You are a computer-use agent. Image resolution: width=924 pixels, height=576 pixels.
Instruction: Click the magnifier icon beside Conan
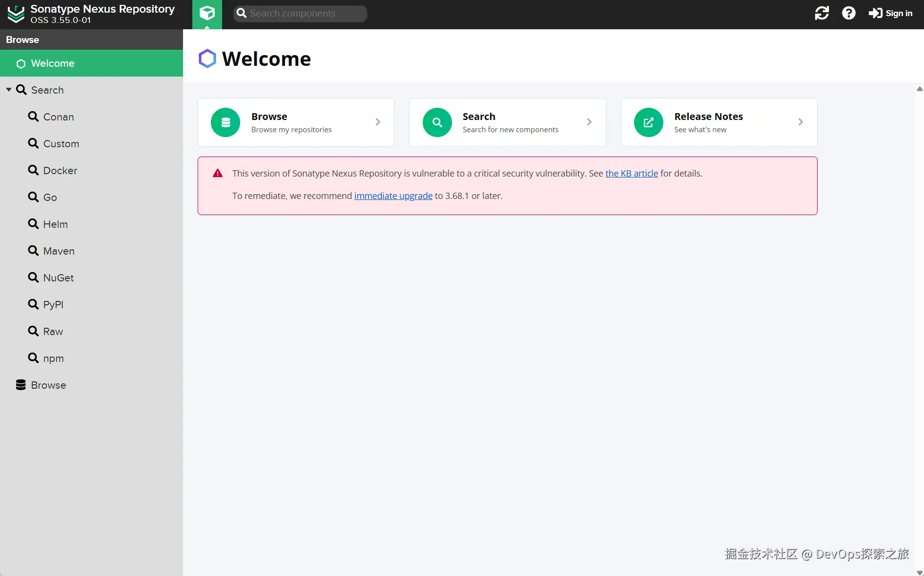(x=33, y=116)
